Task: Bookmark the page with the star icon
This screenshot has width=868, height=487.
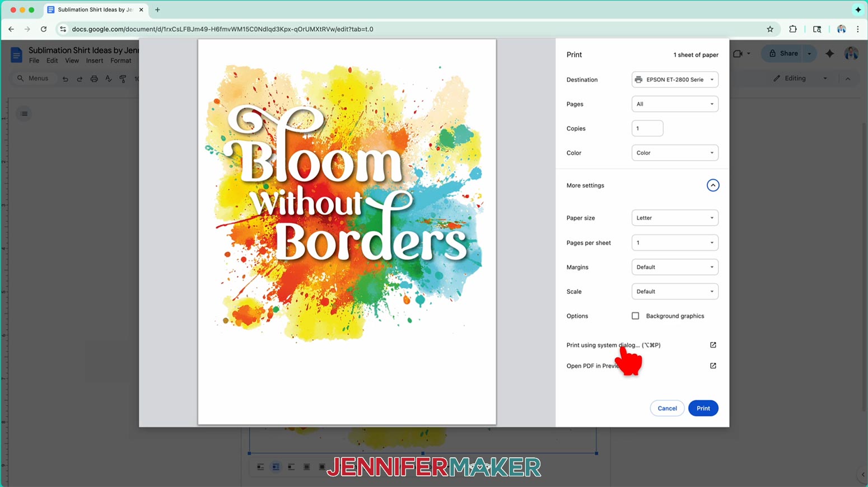Action: 770,29
